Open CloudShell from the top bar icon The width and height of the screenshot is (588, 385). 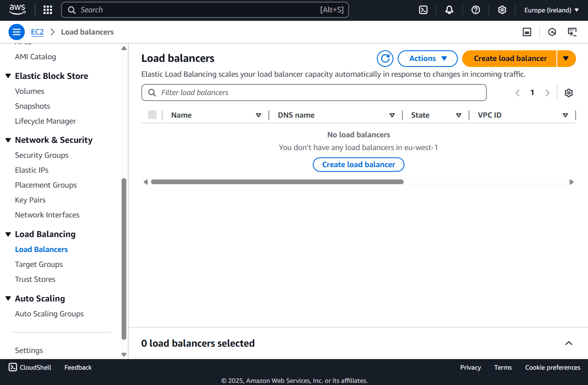423,10
